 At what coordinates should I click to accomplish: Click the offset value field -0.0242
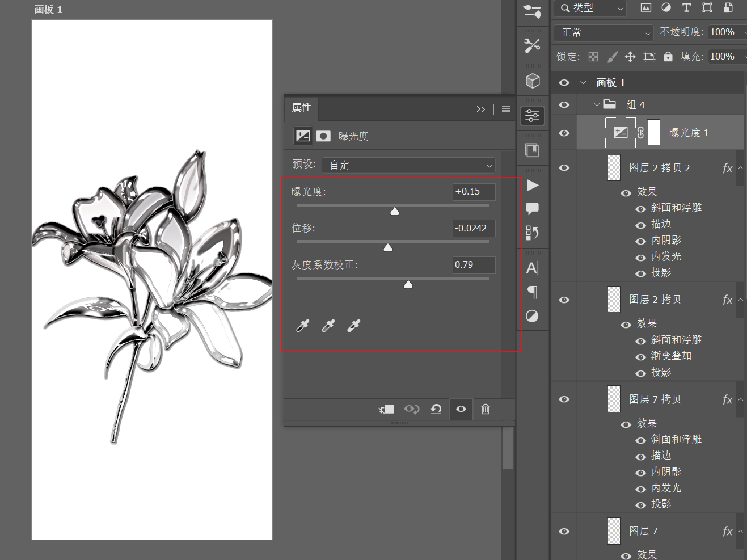(474, 228)
